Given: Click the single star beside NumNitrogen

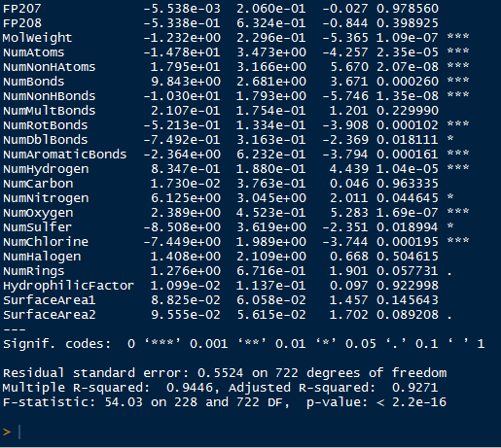Looking at the screenshot, I should point(450,196).
